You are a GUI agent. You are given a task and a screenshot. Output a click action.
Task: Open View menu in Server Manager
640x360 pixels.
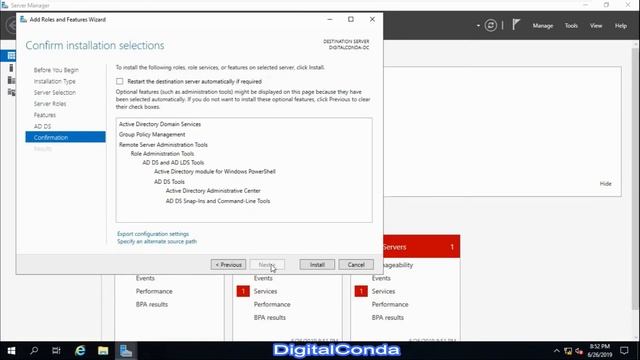(596, 25)
